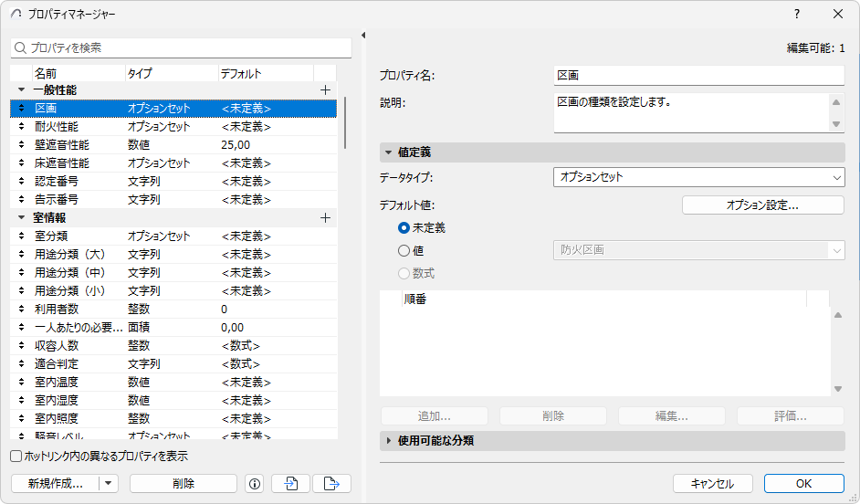Click the reorder handle of 用途分類（中） row
The width and height of the screenshot is (860, 504).
click(21, 273)
